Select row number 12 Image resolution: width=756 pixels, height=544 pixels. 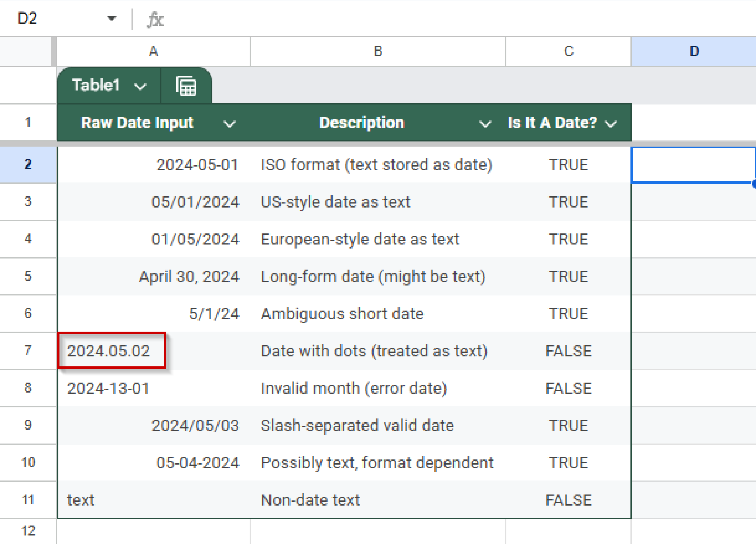tap(27, 531)
